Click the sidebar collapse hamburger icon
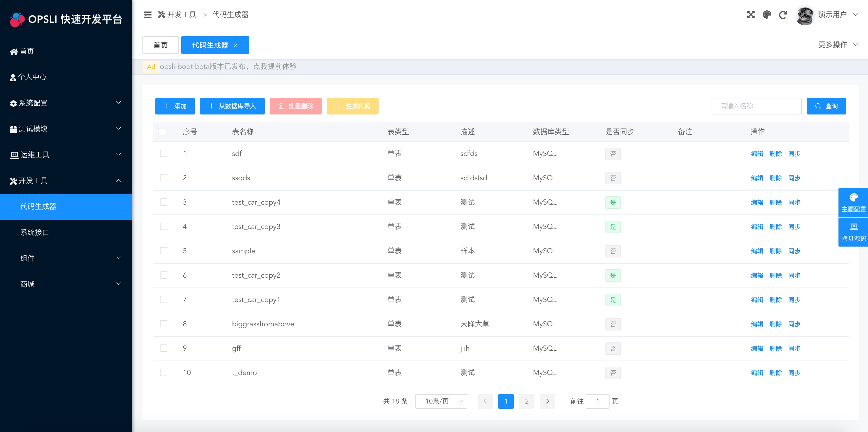Screen dimensions: 868x432 click(x=147, y=15)
